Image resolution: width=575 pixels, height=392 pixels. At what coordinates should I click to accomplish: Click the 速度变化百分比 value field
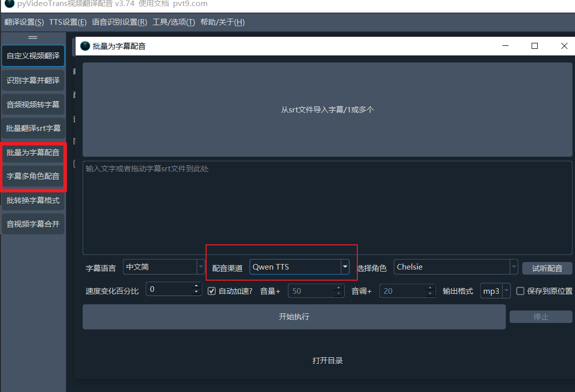[169, 289]
